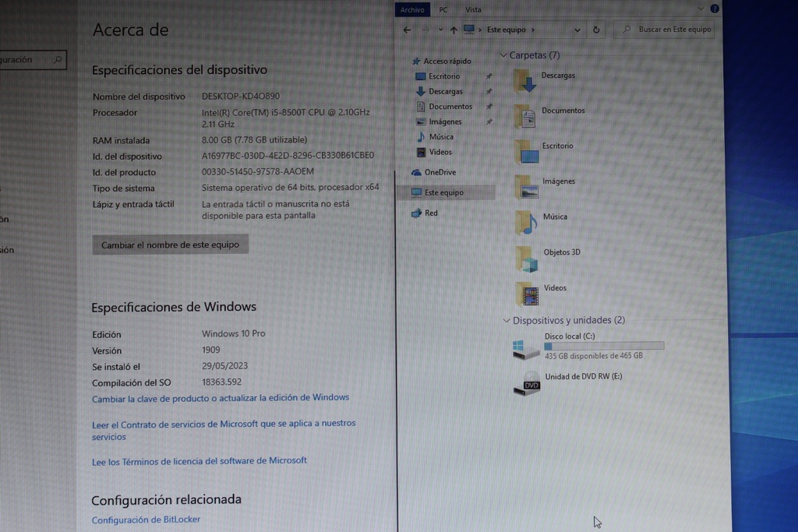The height and width of the screenshot is (532, 798).
Task: Click the Cambiar el nombre de este equipo button
Action: [x=171, y=245]
